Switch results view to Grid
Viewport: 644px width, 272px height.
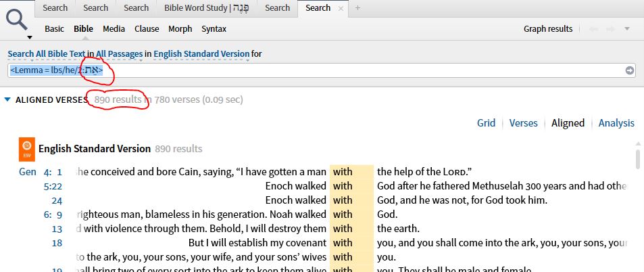486,123
